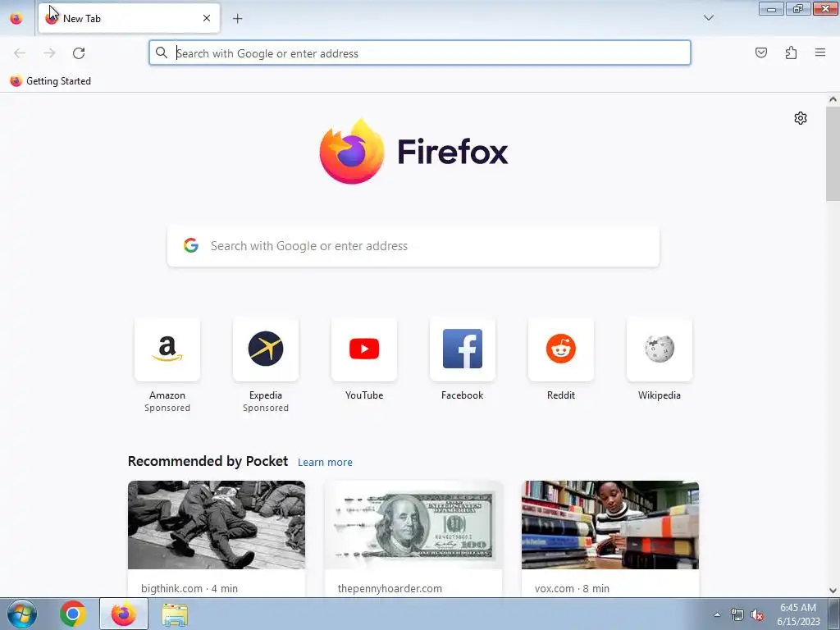Go forward one page
The image size is (840, 630).
(49, 53)
